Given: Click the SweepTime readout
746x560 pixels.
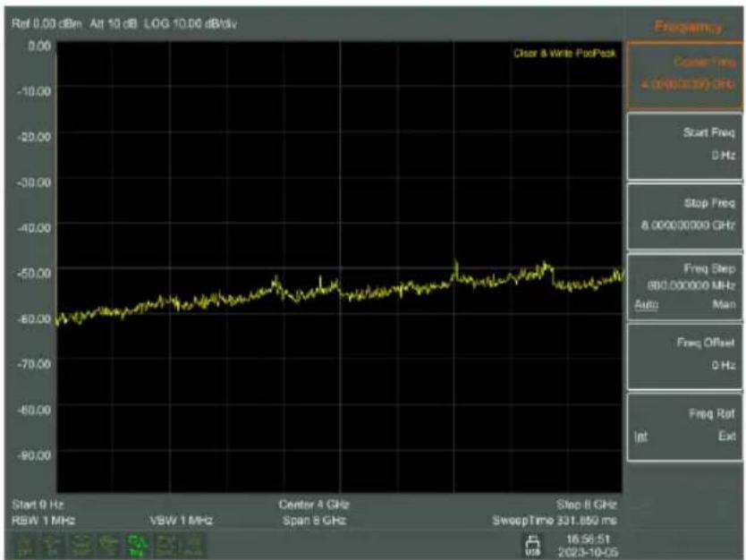Looking at the screenshot, I should [555, 521].
